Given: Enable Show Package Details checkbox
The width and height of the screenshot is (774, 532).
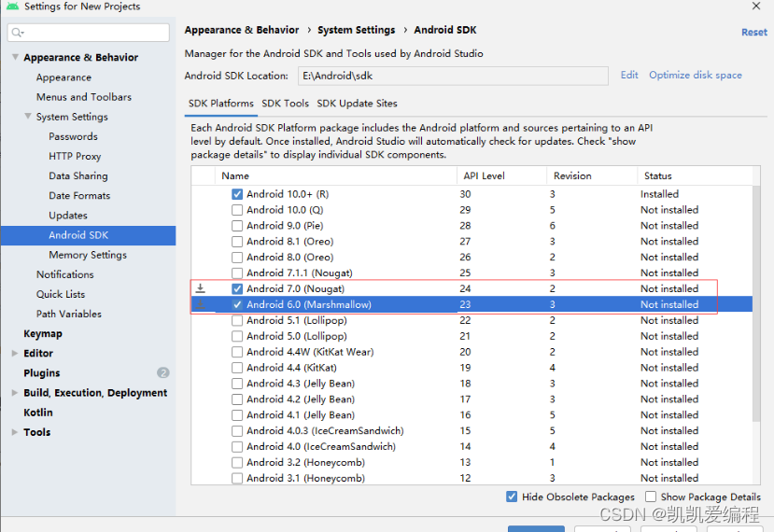Looking at the screenshot, I should click(x=651, y=497).
